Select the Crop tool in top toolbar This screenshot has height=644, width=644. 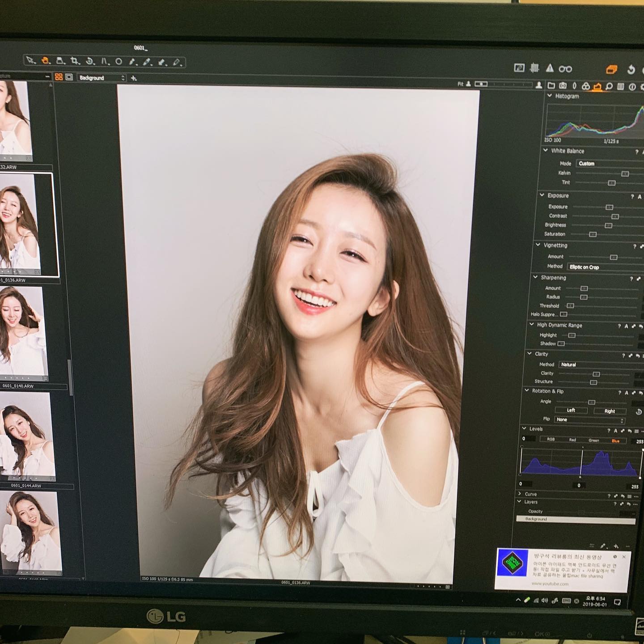(75, 61)
